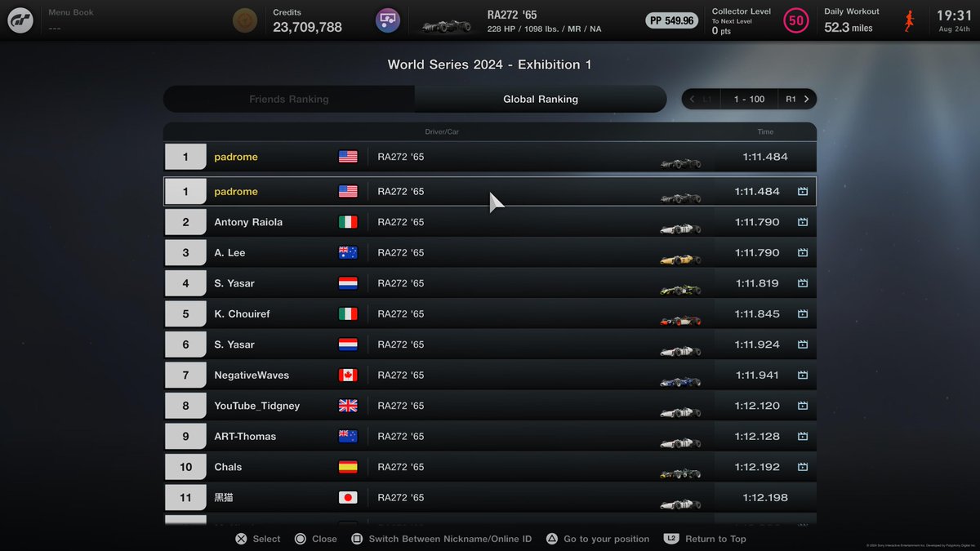
Task: Click Go to your position prompt
Action: (597, 539)
